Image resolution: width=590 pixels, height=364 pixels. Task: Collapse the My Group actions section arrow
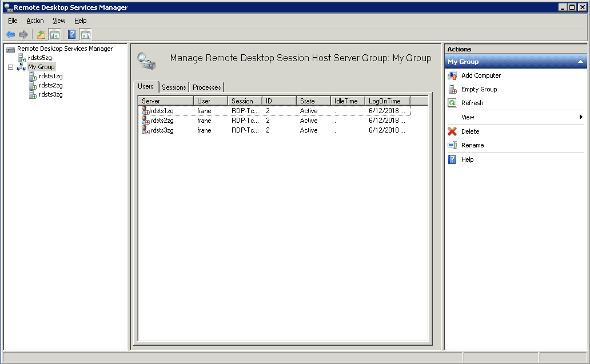581,62
